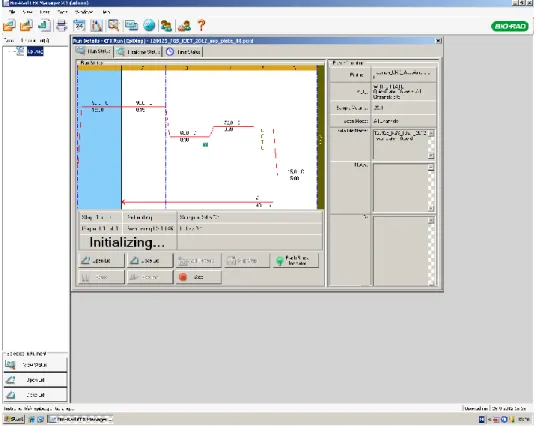Open the Windows menu
Image resolution: width=536 pixels, height=426 pixels.
point(84,12)
